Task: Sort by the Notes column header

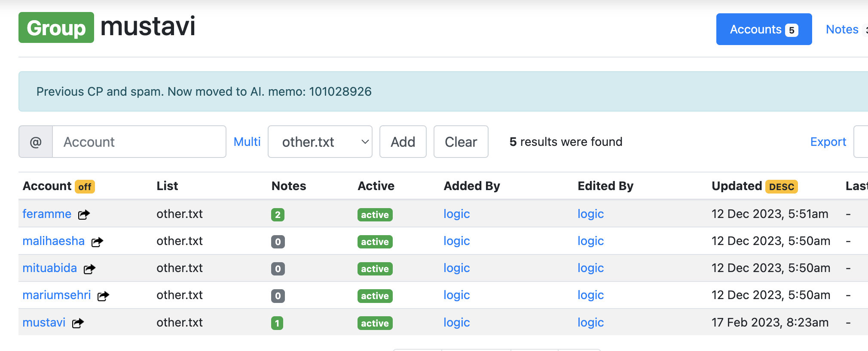Action: click(289, 186)
